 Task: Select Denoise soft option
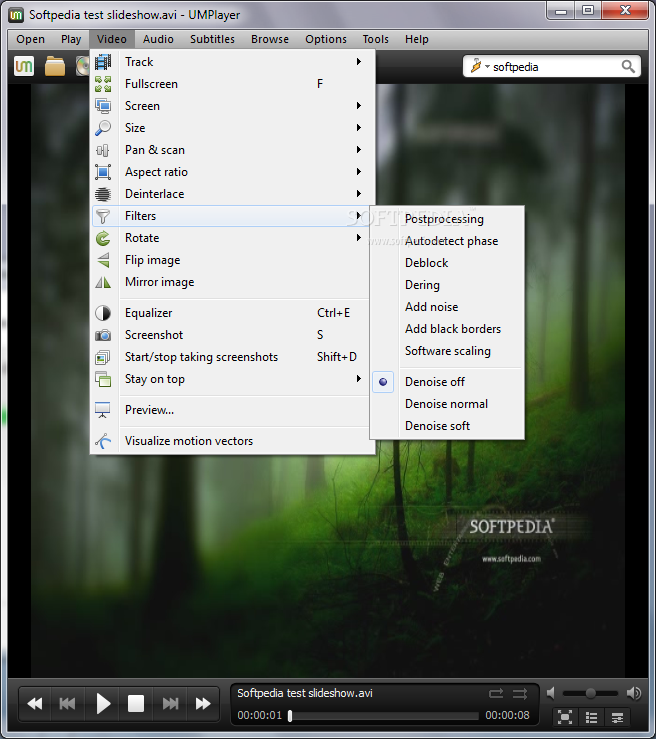click(447, 426)
